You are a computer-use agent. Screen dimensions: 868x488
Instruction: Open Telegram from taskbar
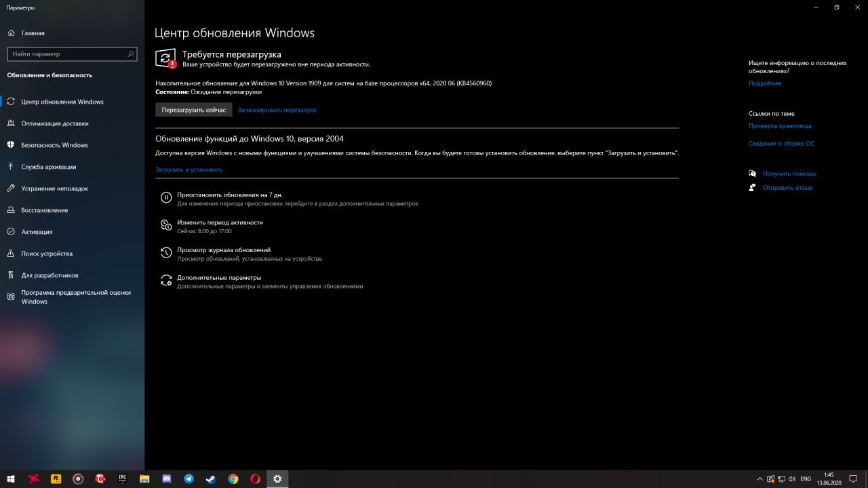click(x=189, y=479)
